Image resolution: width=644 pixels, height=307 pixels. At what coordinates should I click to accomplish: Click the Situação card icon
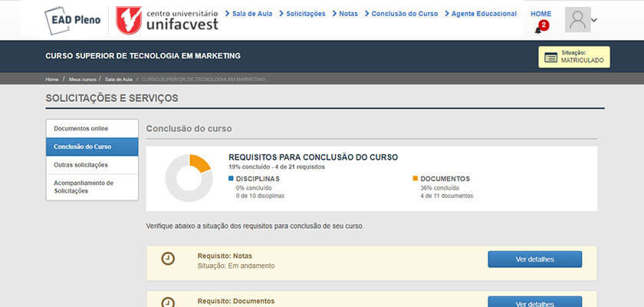550,57
